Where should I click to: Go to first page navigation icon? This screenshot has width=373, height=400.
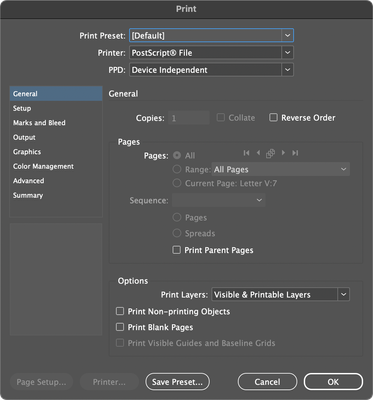tap(246, 153)
